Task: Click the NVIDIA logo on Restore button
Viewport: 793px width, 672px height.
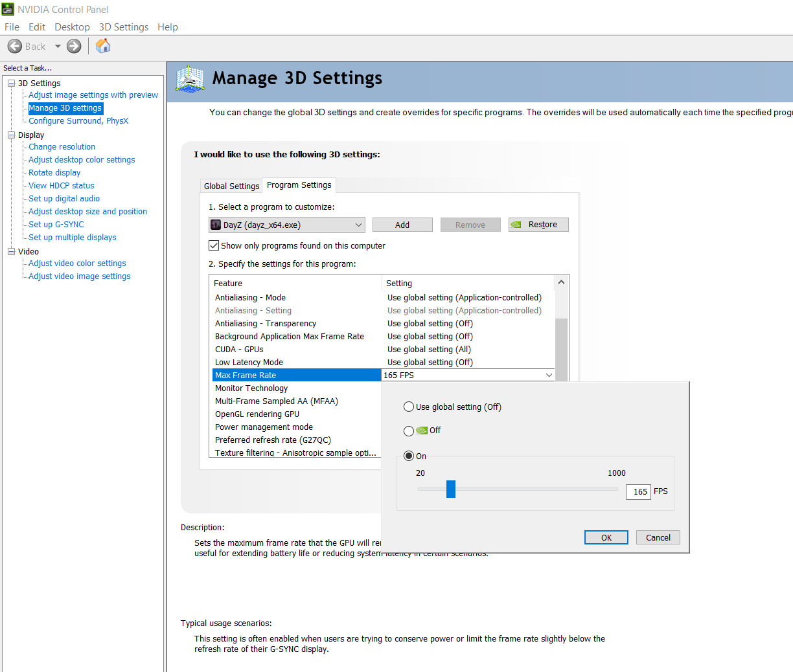Action: click(x=516, y=225)
